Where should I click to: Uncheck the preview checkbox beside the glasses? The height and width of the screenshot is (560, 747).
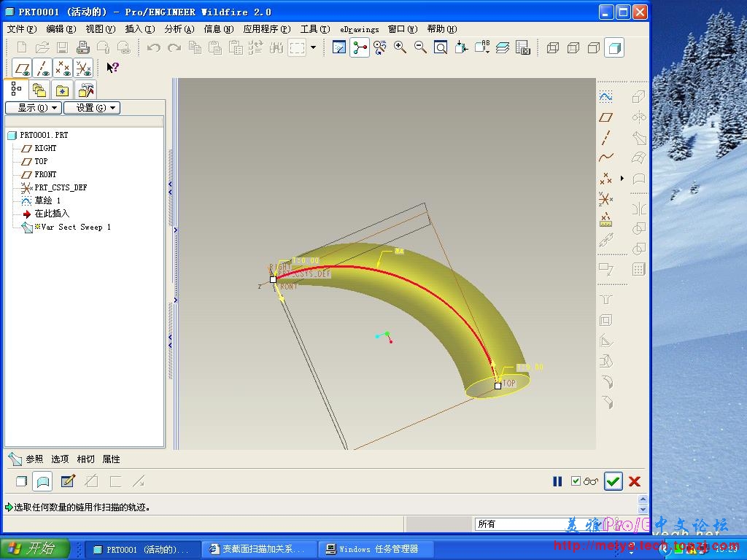point(576,481)
